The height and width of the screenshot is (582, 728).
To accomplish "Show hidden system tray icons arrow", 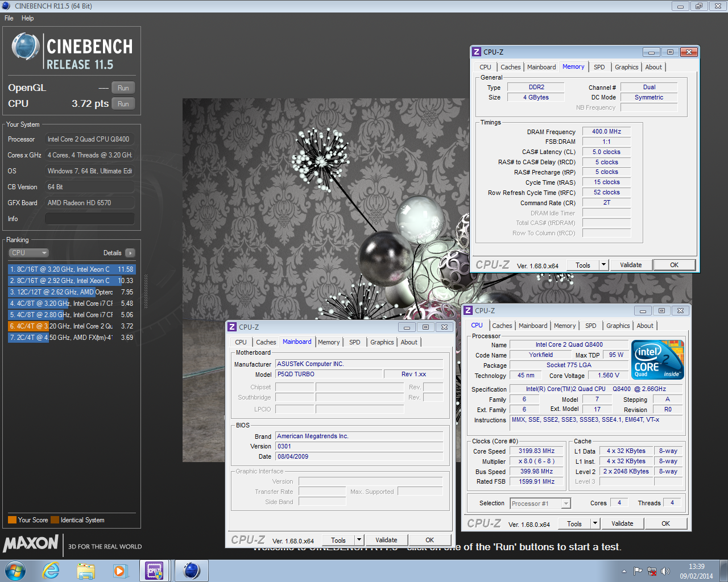I will click(624, 571).
